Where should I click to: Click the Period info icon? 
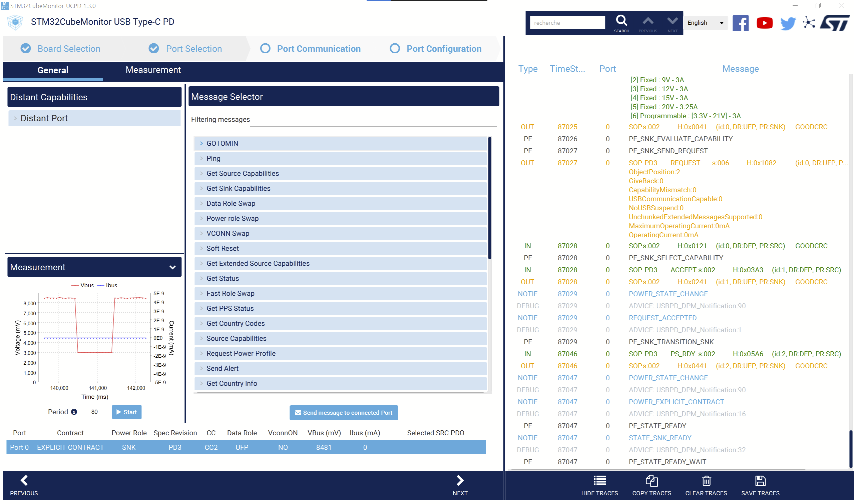click(74, 412)
